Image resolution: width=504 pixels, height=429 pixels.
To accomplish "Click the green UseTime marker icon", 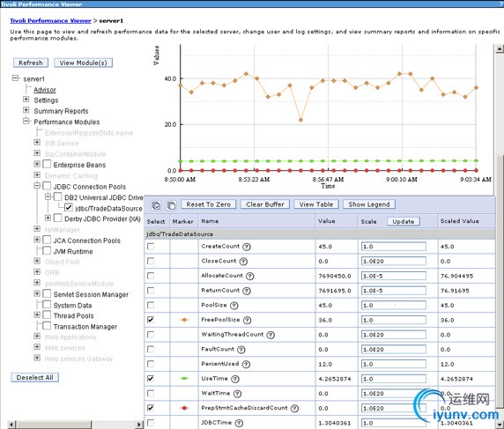I will click(184, 379).
